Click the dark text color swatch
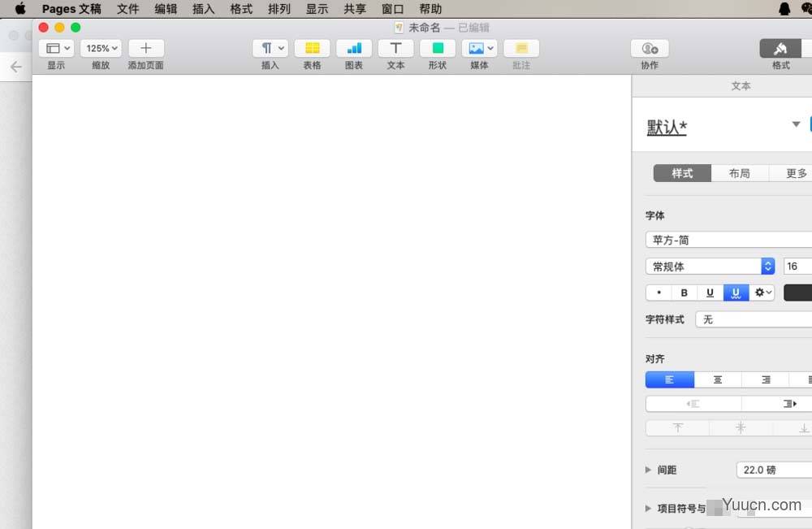Viewport: 812px width, 529px height. pos(797,293)
